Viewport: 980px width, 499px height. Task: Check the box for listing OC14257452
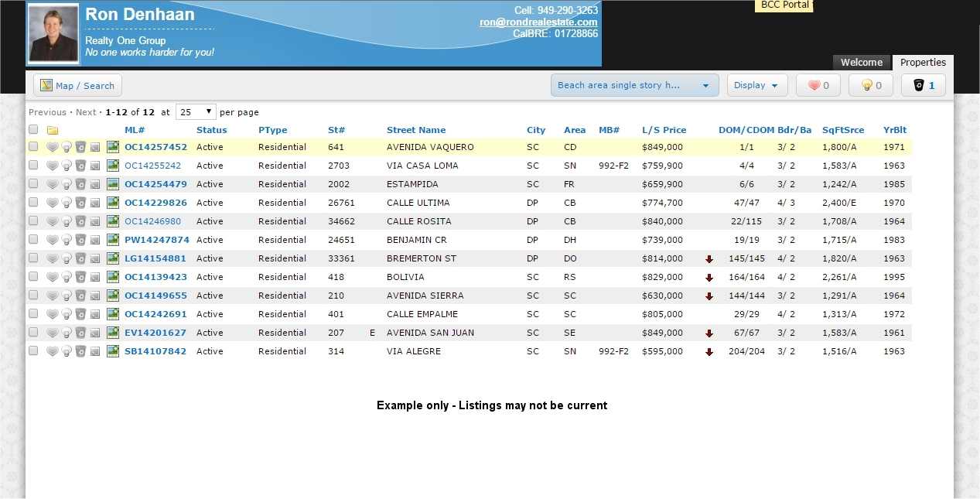click(33, 146)
